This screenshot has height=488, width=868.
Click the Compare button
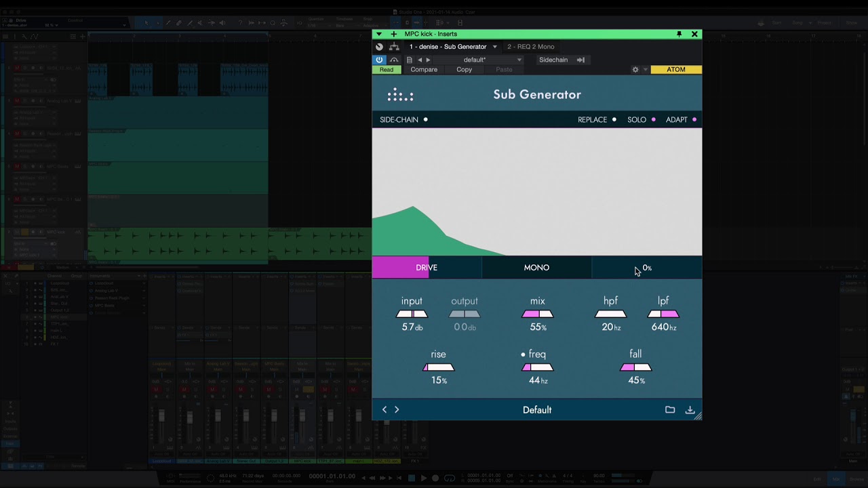click(424, 70)
